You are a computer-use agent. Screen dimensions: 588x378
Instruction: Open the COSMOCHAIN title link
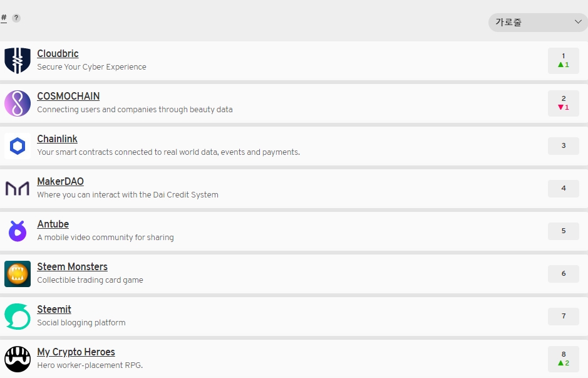68,96
